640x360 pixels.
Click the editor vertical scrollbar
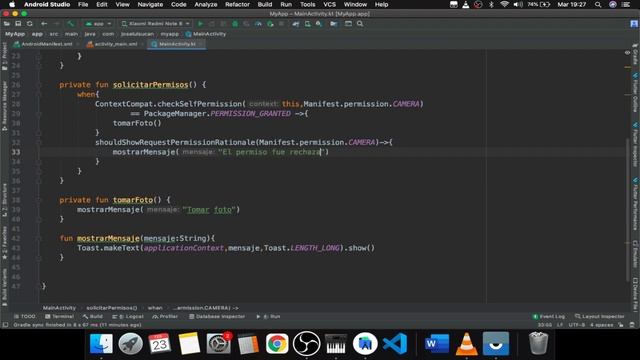point(627,210)
